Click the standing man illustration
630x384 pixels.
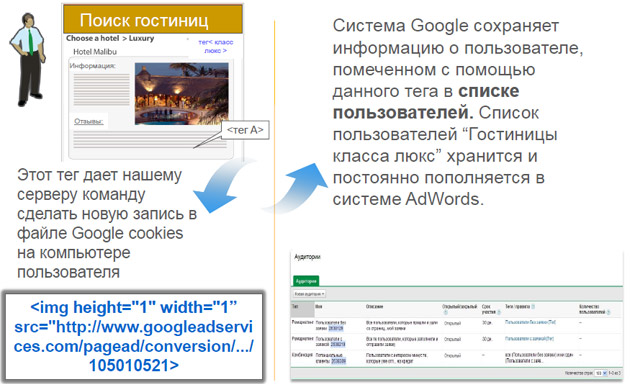[28, 59]
